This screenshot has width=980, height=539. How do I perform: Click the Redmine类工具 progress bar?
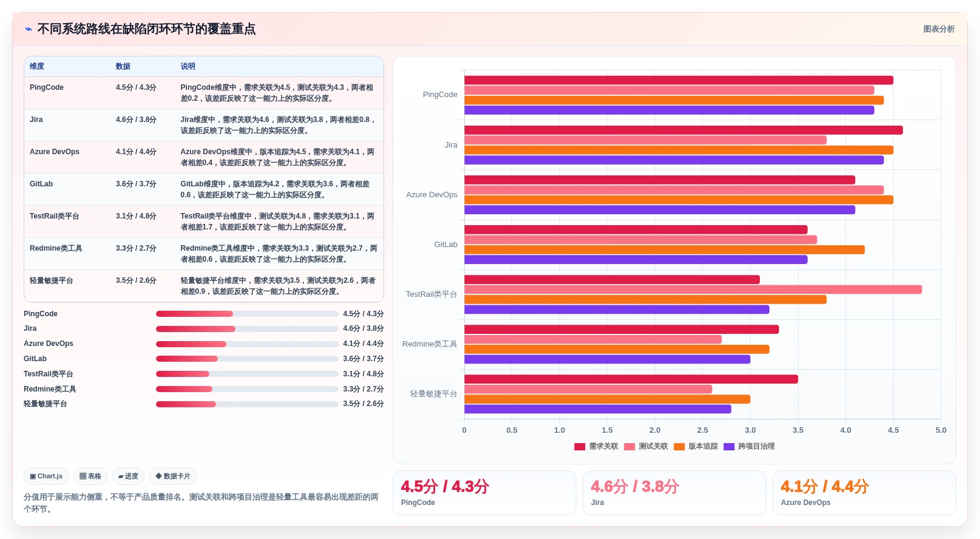[x=247, y=389]
